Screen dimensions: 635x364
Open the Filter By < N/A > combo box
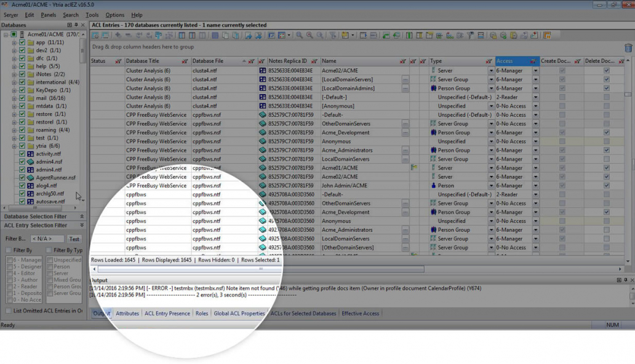47,239
